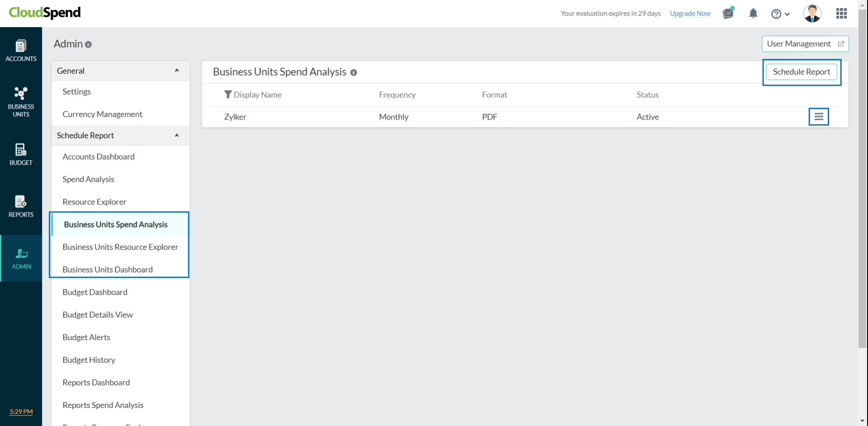
Task: Click the Schedule Report button
Action: (x=802, y=71)
